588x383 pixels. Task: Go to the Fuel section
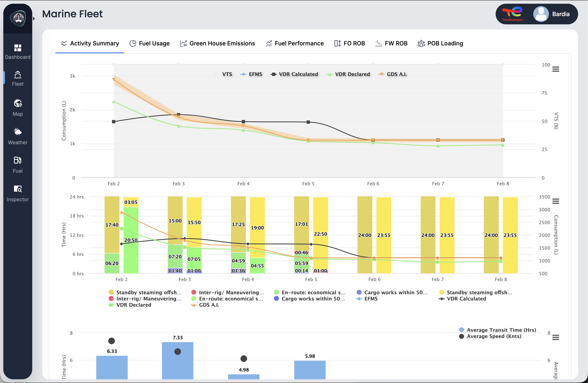click(18, 164)
